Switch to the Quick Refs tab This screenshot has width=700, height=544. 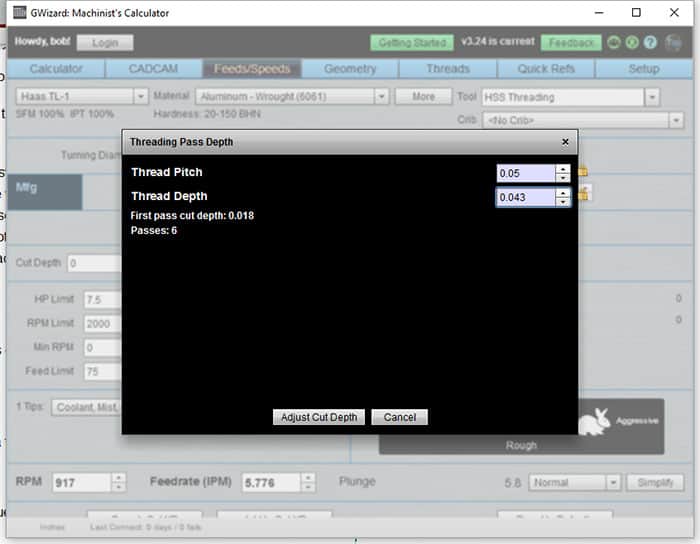pyautogui.click(x=546, y=69)
